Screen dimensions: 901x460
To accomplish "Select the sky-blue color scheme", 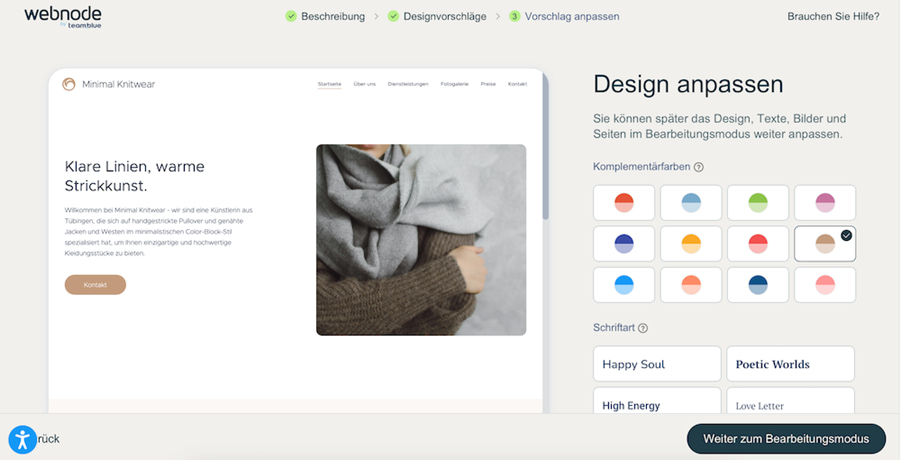I will pyautogui.click(x=624, y=285).
